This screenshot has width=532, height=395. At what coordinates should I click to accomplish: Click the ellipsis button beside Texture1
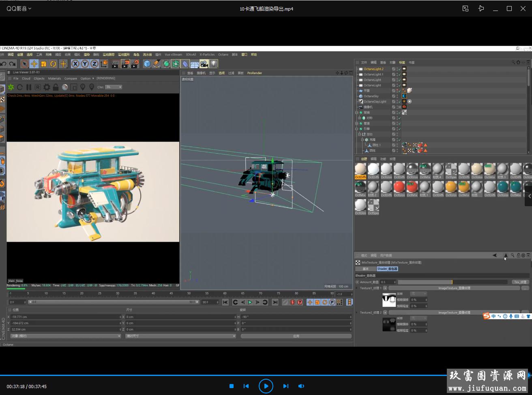[x=525, y=288]
